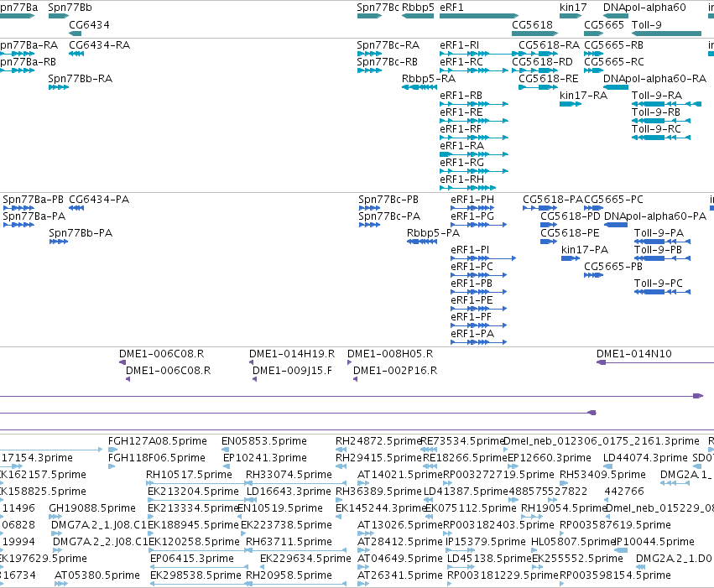Select the DME1-014N10 clone label

click(x=633, y=354)
